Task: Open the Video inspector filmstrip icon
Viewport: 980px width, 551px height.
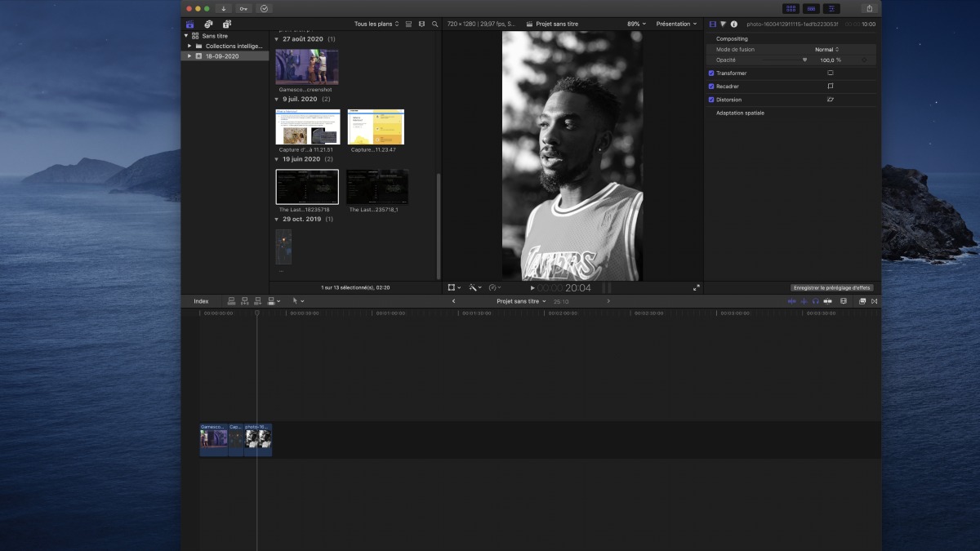Action: point(712,24)
